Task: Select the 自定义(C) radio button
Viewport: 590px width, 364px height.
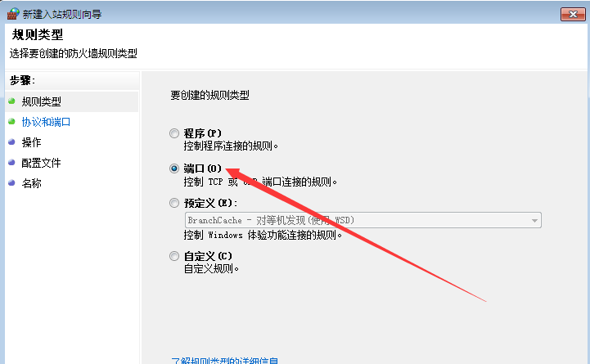Action: coord(174,257)
